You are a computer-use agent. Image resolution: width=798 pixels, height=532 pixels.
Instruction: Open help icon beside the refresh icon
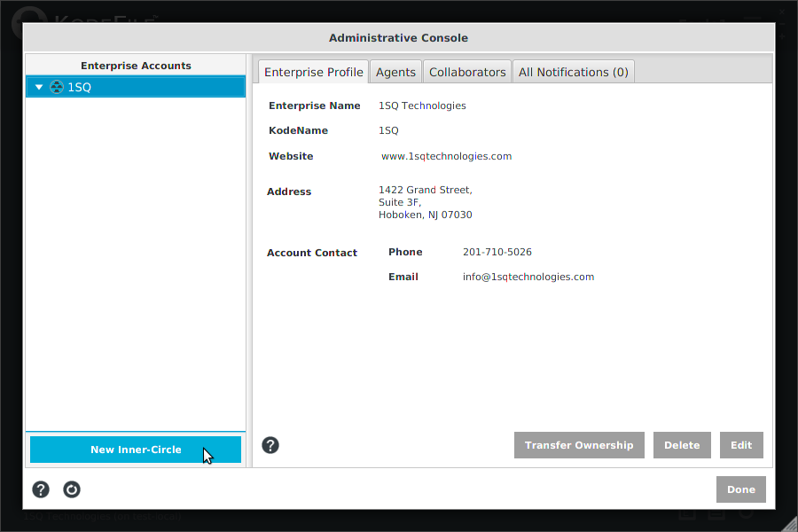(x=41, y=489)
